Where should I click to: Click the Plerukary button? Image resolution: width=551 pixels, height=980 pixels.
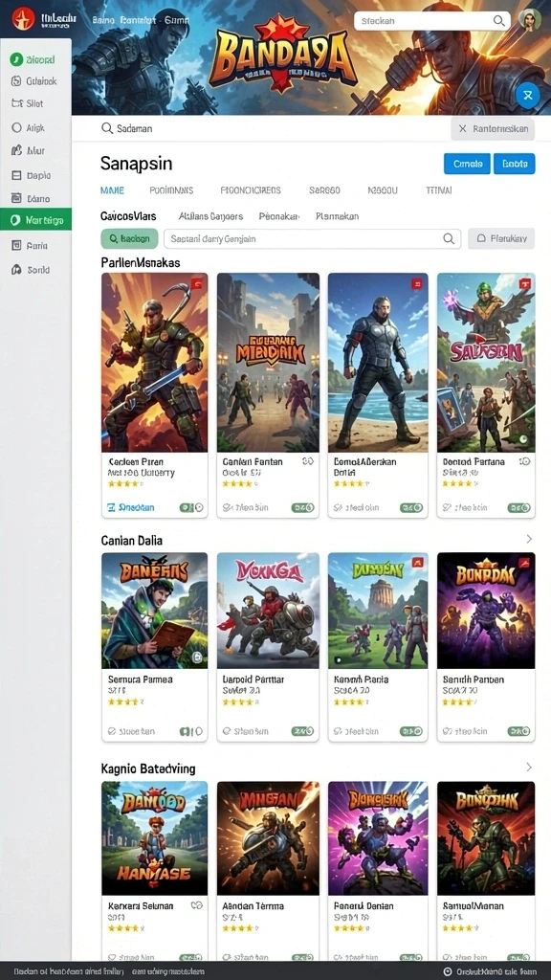click(501, 238)
